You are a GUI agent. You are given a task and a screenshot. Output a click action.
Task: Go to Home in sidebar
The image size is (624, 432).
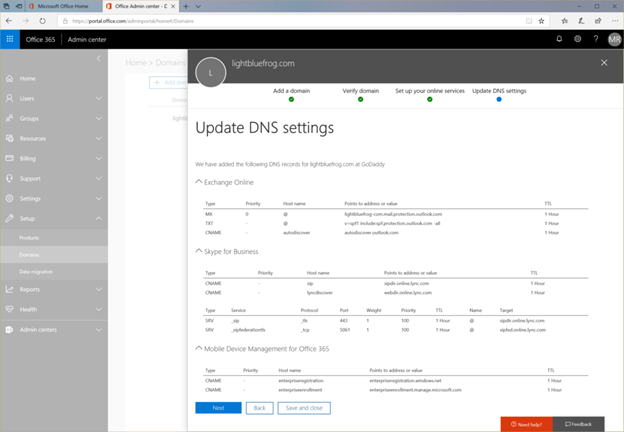pyautogui.click(x=27, y=79)
